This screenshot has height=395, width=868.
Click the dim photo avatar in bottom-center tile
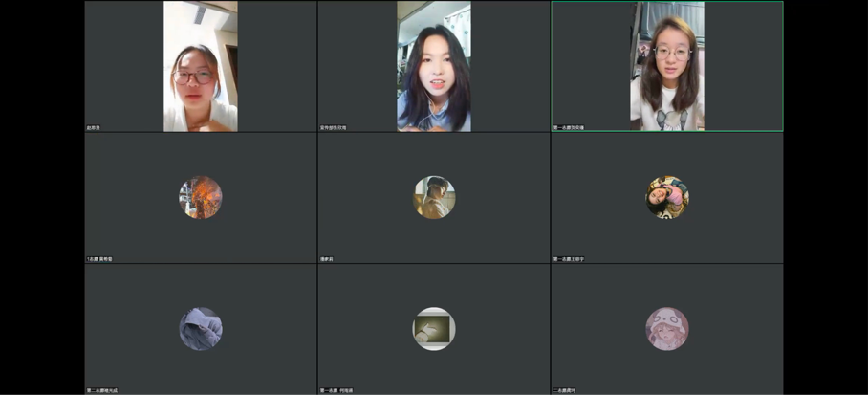(434, 329)
